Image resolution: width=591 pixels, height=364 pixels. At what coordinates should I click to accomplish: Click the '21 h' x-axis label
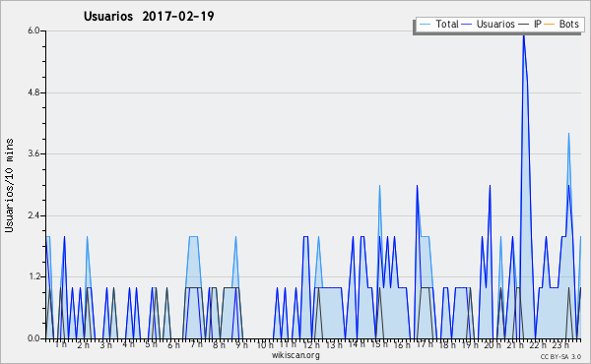pos(515,344)
